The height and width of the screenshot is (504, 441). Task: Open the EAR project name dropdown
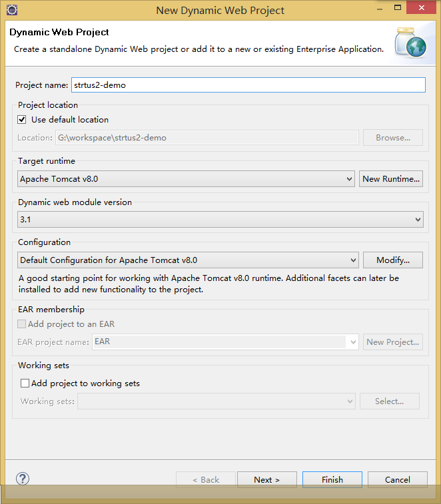(x=225, y=342)
